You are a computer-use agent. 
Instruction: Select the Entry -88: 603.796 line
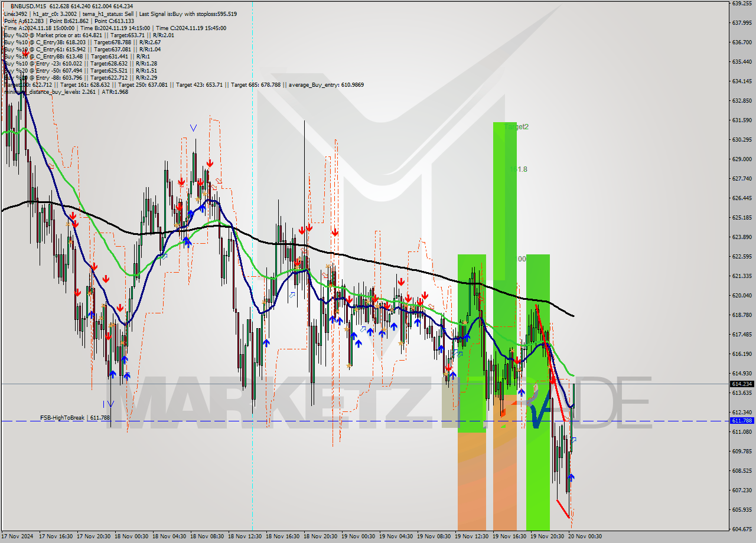80,77
